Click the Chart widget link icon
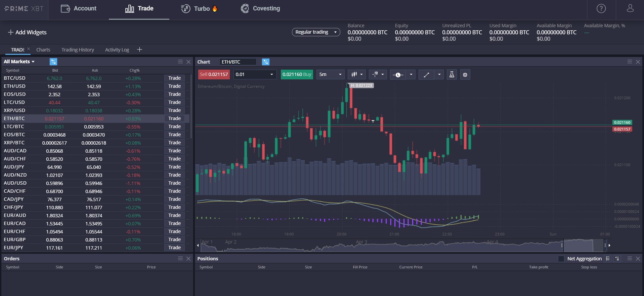 [x=266, y=62]
